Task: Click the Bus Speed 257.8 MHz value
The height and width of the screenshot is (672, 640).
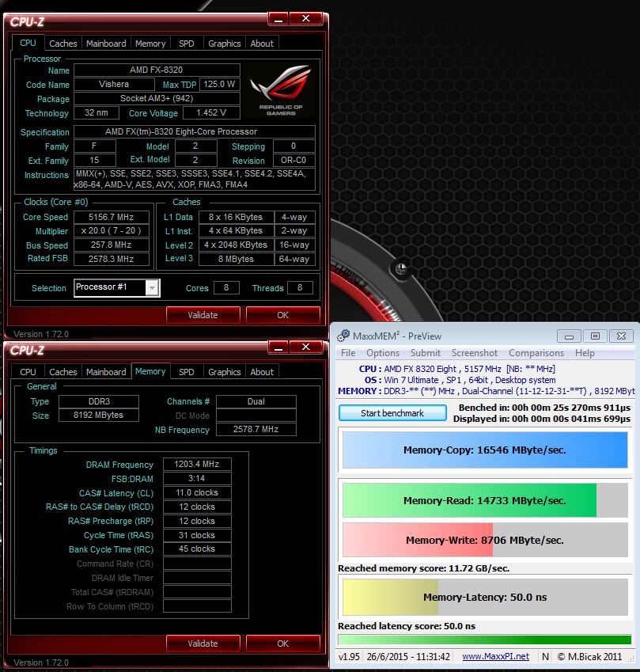Action: coord(112,245)
